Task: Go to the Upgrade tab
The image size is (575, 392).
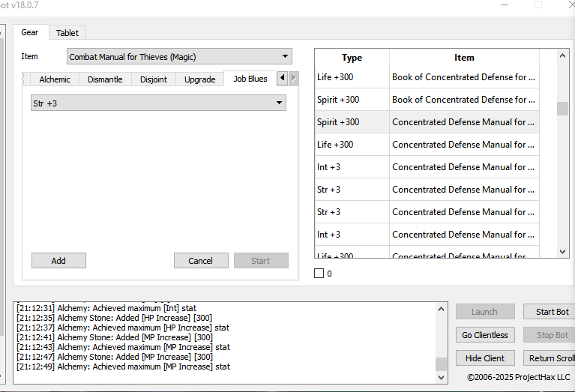Action: click(200, 79)
